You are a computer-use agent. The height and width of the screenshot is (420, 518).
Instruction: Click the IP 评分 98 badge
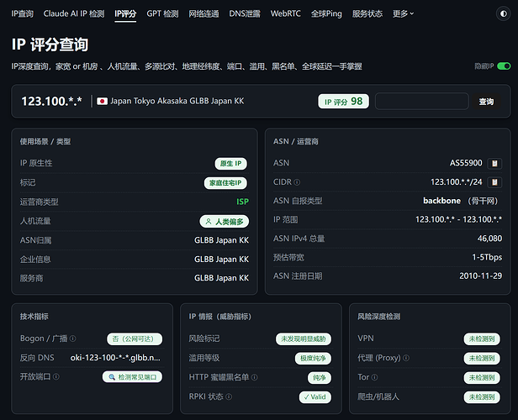tap(344, 102)
